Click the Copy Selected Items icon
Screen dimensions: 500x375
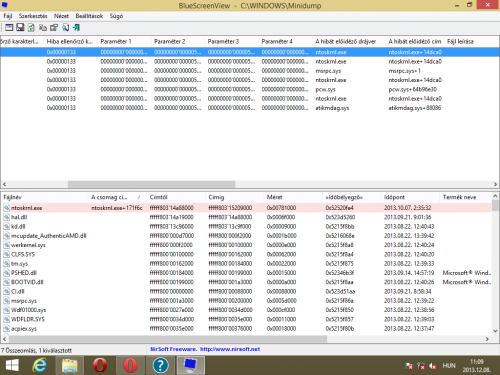pyautogui.click(x=43, y=28)
